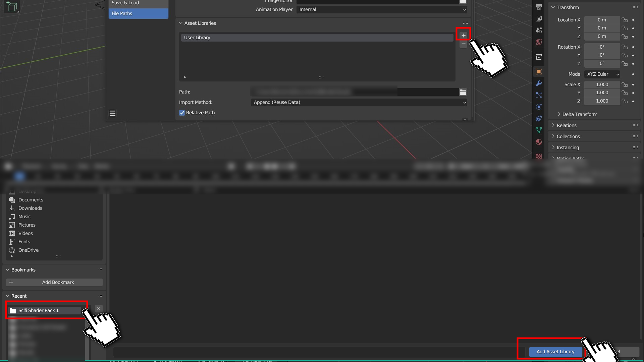Open the Modifier properties wrench tab
This screenshot has height=362, width=644.
tap(539, 83)
